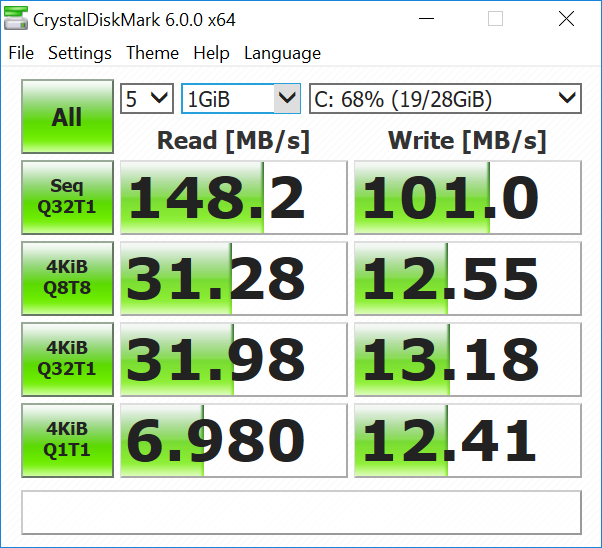Select the 4KiB Q1T1 read result 6.980
Screen dimensions: 602x548
pos(234,440)
